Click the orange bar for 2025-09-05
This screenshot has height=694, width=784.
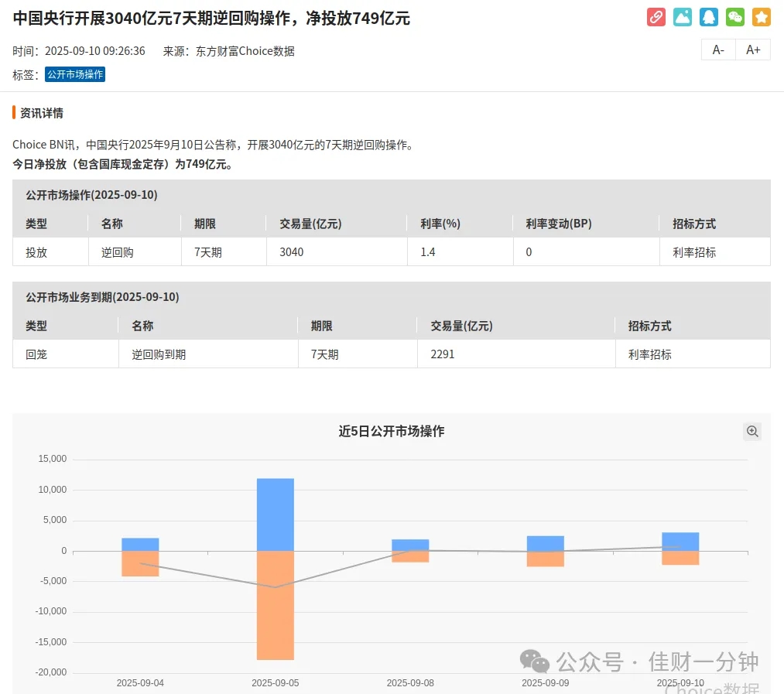click(x=276, y=605)
